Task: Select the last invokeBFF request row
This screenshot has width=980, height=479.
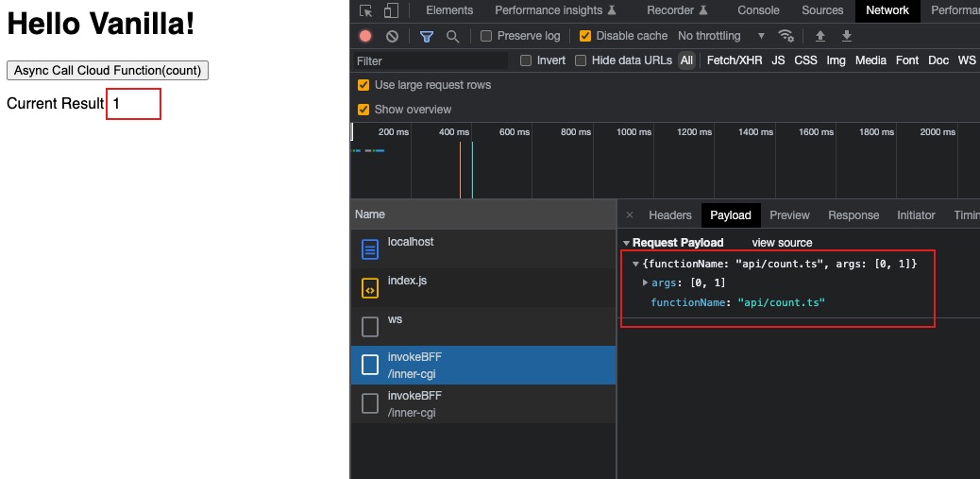Action: [483, 404]
